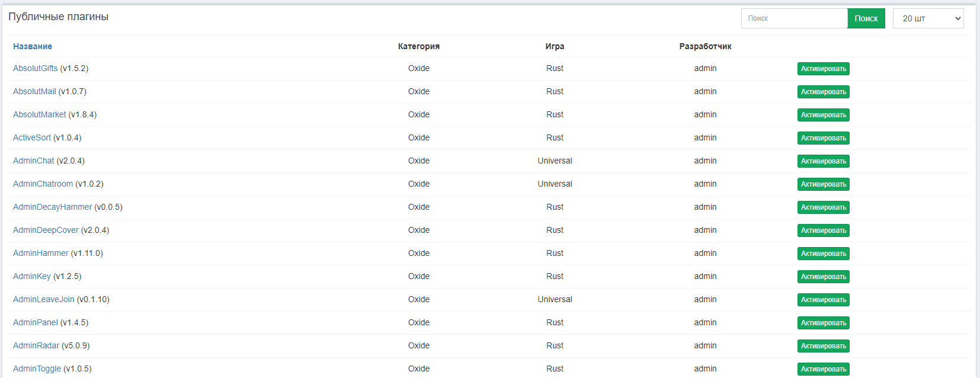This screenshot has width=980, height=378.
Task: Open the AdminPanel plugin page
Action: pyautogui.click(x=36, y=323)
